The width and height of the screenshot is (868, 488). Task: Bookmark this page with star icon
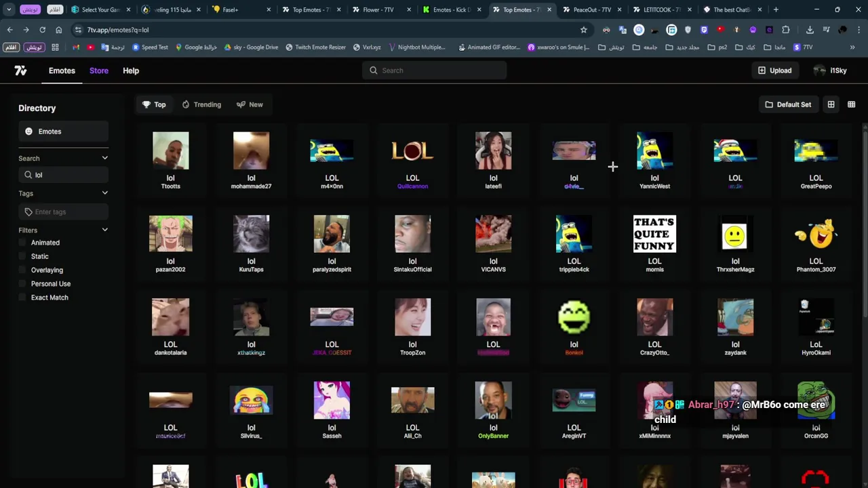tap(583, 30)
